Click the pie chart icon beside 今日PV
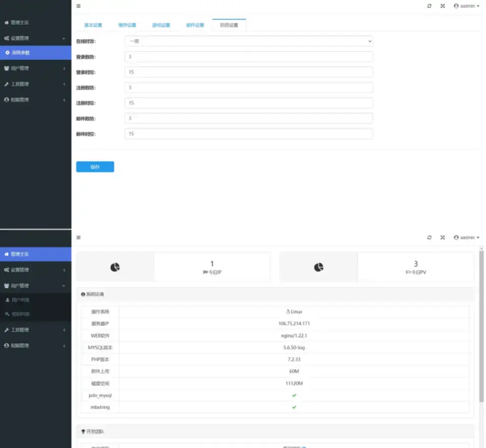 click(319, 267)
